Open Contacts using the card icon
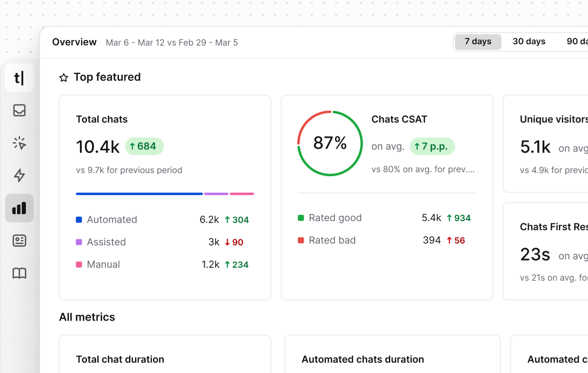 (19, 240)
